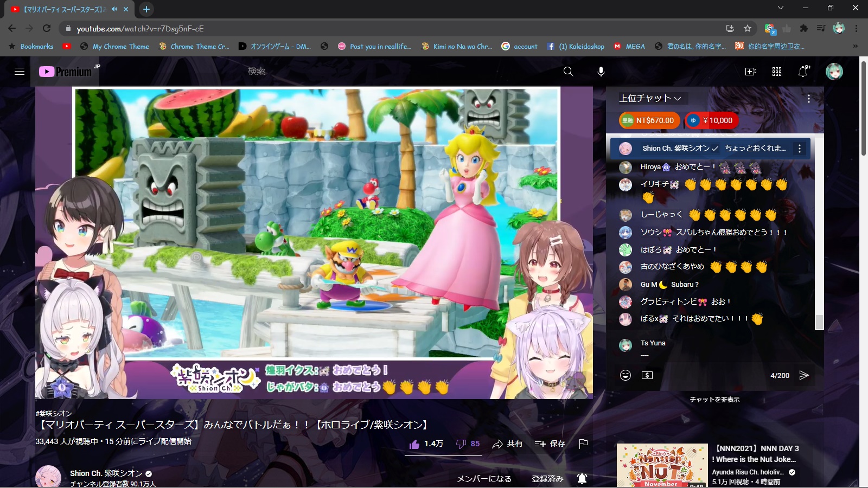Image resolution: width=868 pixels, height=488 pixels.
Task: Open Bookmarks folder in bookmarks bar
Action: (31, 47)
